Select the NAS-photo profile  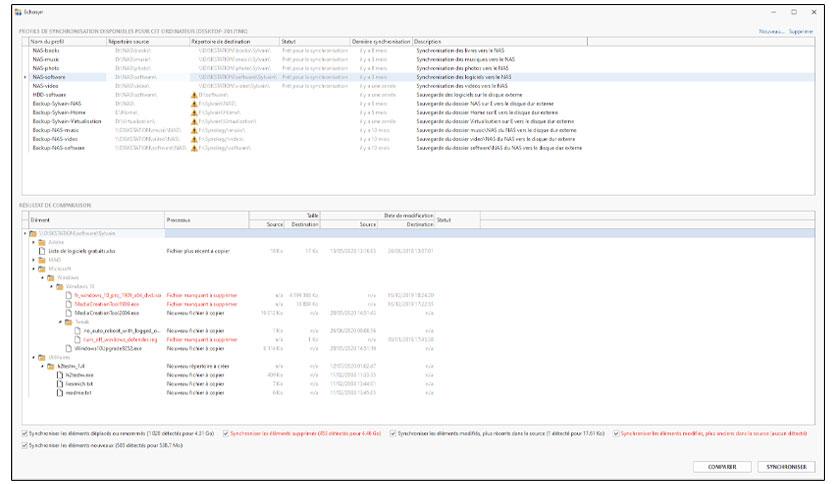pyautogui.click(x=46, y=68)
